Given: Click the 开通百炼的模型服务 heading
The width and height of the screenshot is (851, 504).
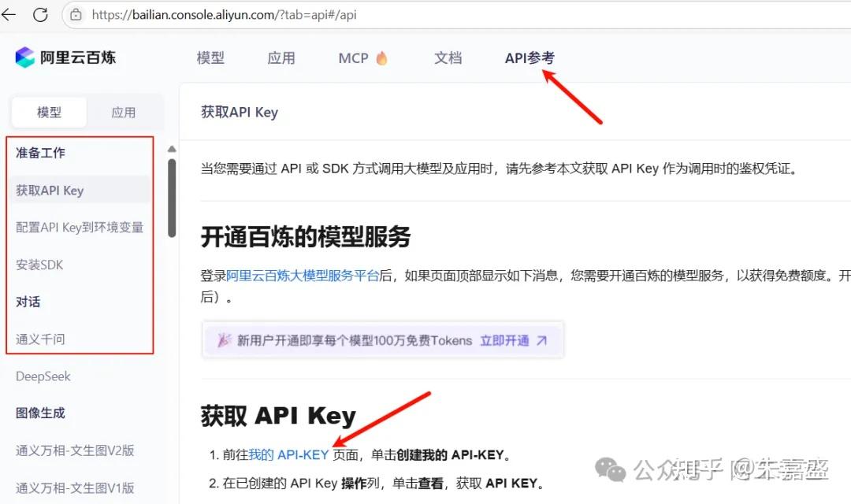Looking at the screenshot, I should [306, 237].
